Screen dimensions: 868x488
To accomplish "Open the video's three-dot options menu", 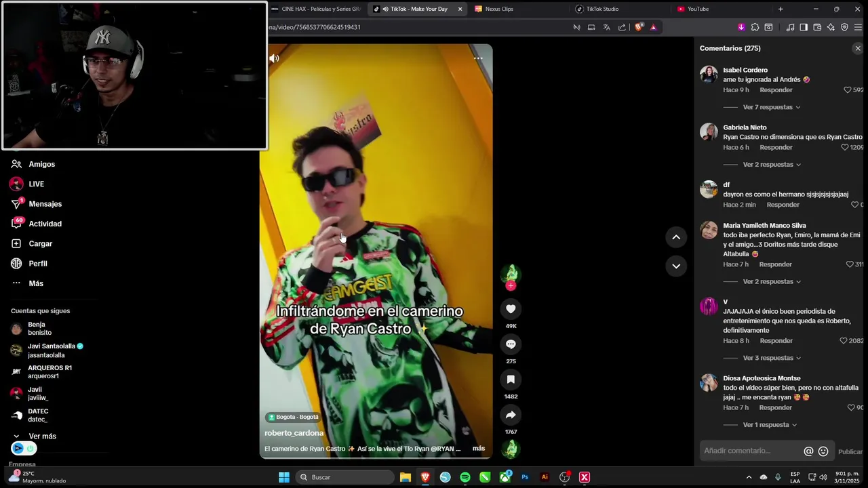I will click(478, 58).
